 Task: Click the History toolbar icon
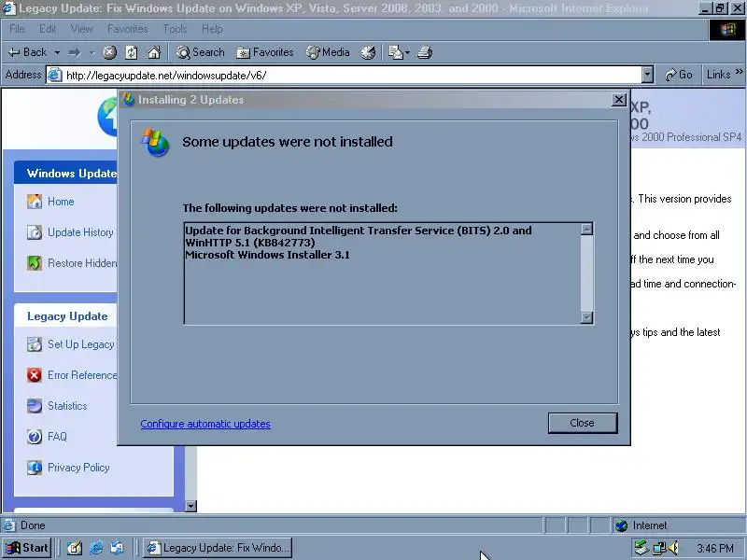click(368, 52)
